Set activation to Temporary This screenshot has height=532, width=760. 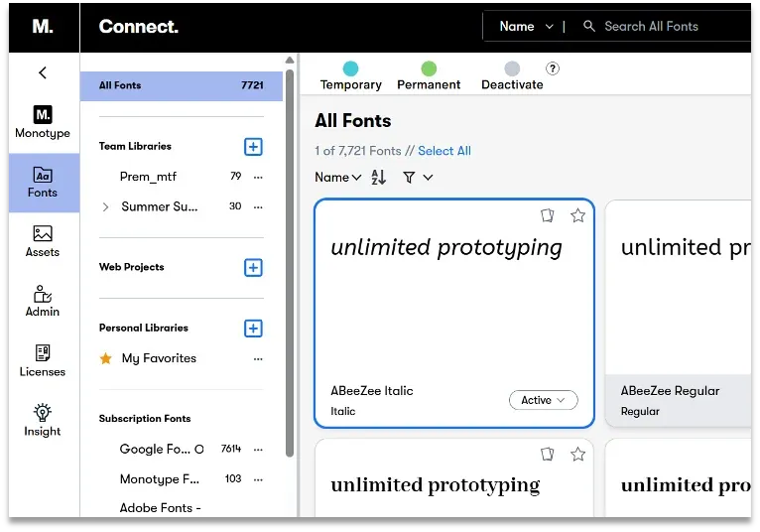(x=350, y=76)
